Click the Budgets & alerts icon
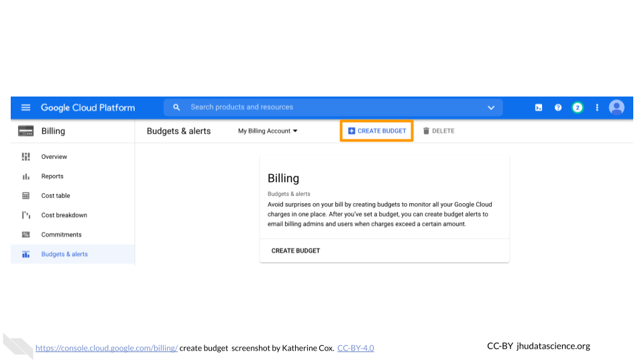Image resolution: width=644 pixels, height=362 pixels. pyautogui.click(x=26, y=255)
